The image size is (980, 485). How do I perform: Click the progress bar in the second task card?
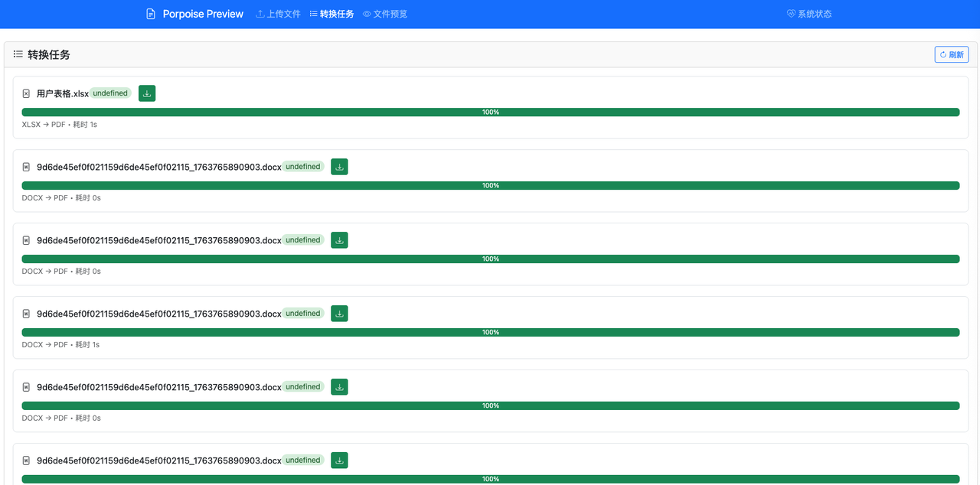pyautogui.click(x=491, y=186)
